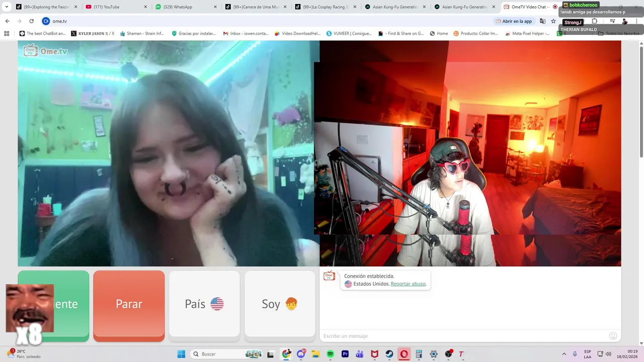Image resolution: width=644 pixels, height=362 pixels.
Task: Open Steam in taskbar
Action: click(389, 354)
